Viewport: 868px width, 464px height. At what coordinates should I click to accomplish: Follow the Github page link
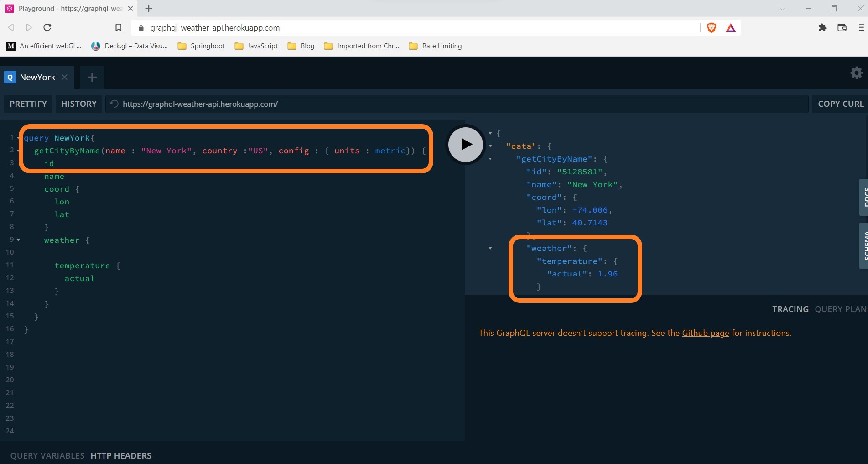pyautogui.click(x=705, y=333)
